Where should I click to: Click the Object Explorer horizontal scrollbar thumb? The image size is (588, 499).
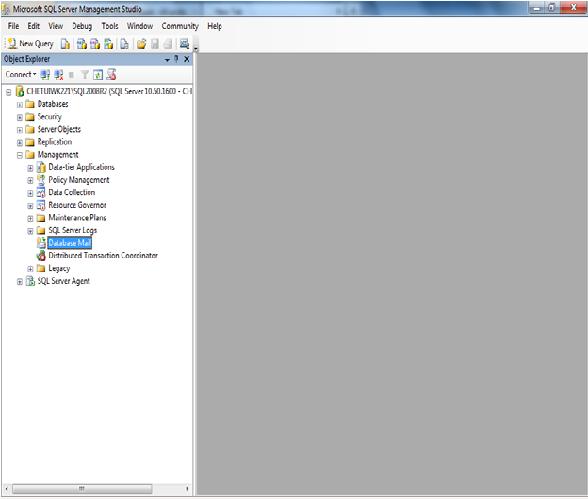point(82,489)
